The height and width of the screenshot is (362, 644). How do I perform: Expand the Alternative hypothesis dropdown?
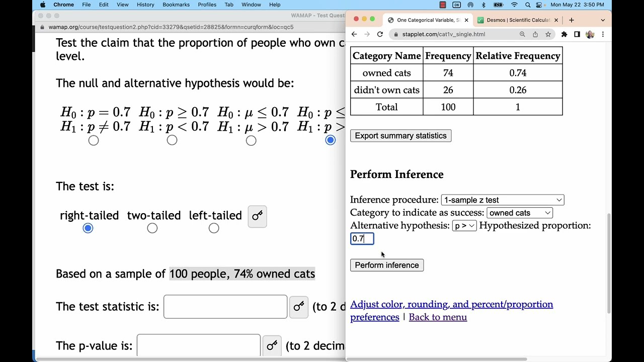click(x=464, y=226)
